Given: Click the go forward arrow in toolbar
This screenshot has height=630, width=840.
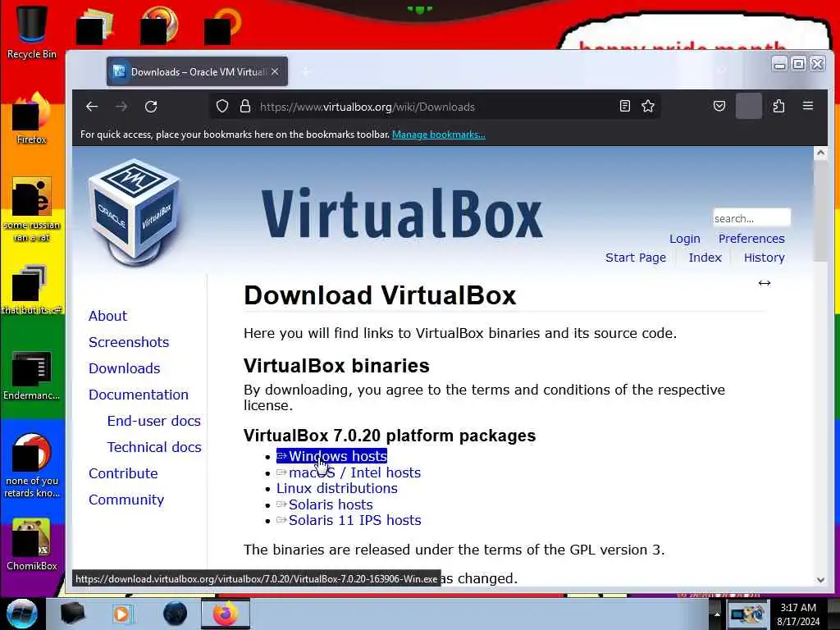Looking at the screenshot, I should (121, 107).
